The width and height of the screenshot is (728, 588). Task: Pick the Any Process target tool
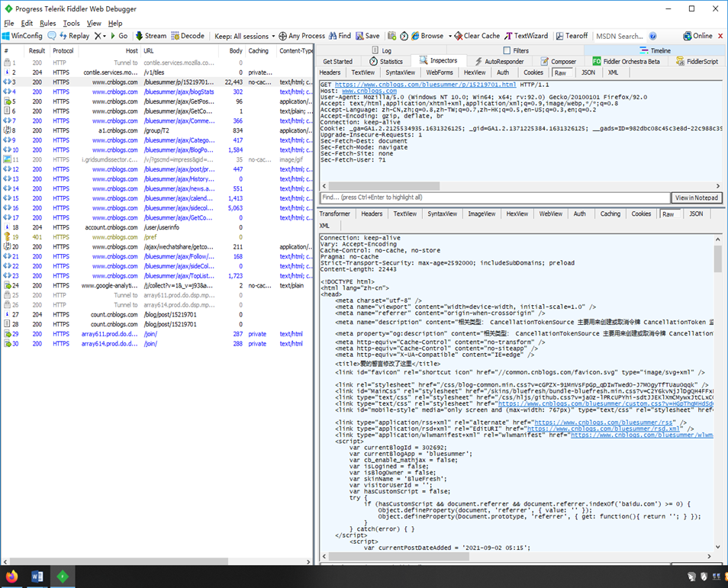tap(301, 36)
